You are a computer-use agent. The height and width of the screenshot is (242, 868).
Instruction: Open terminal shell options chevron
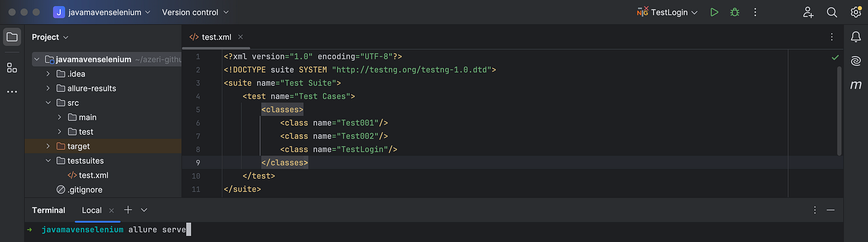(x=144, y=210)
